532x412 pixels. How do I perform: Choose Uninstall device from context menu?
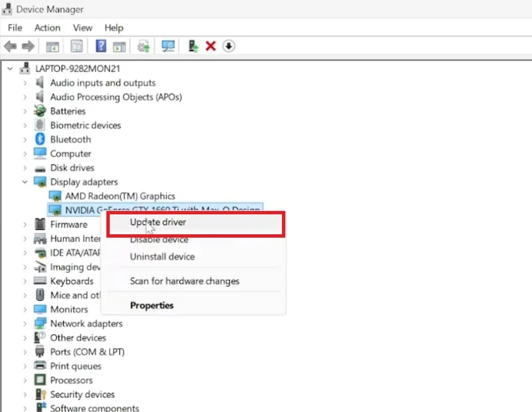tap(194, 257)
